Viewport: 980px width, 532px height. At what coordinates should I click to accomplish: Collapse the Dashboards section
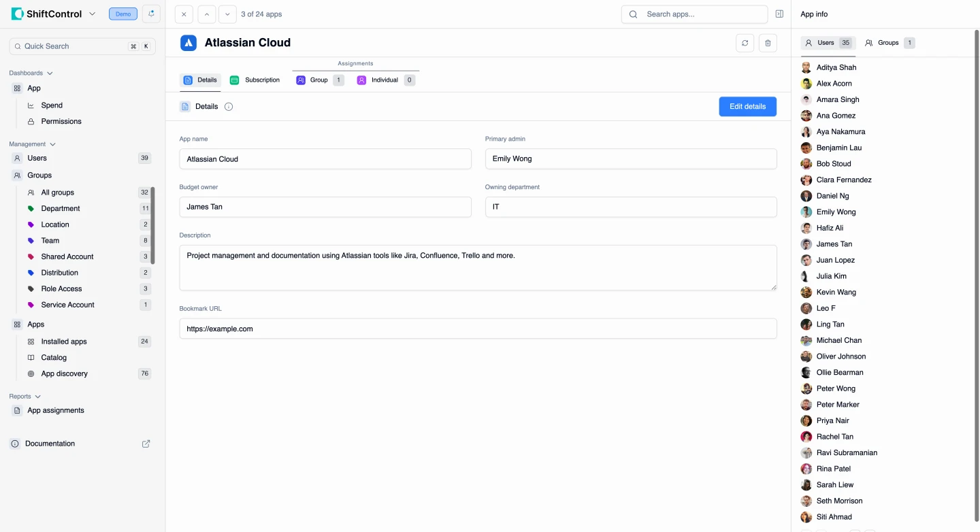click(x=31, y=73)
